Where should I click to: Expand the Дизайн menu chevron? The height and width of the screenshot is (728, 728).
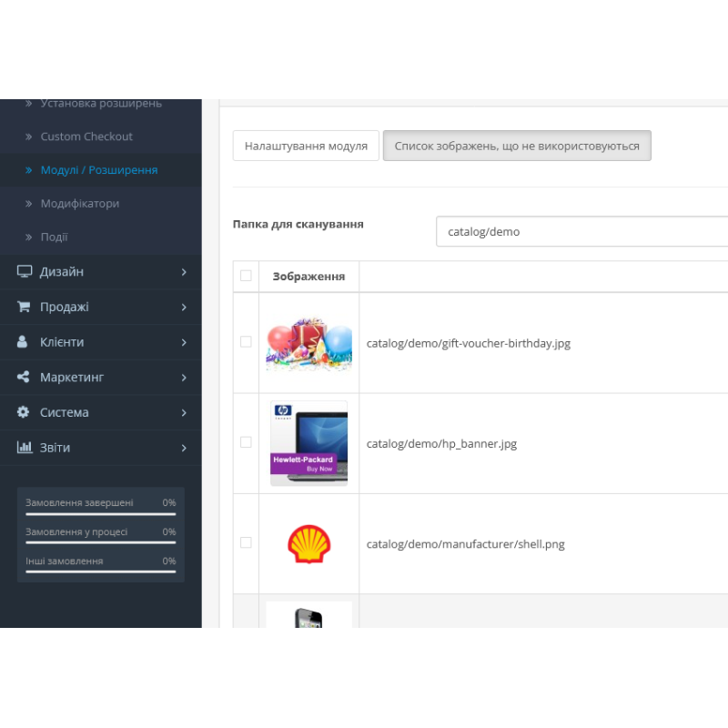pos(184,272)
